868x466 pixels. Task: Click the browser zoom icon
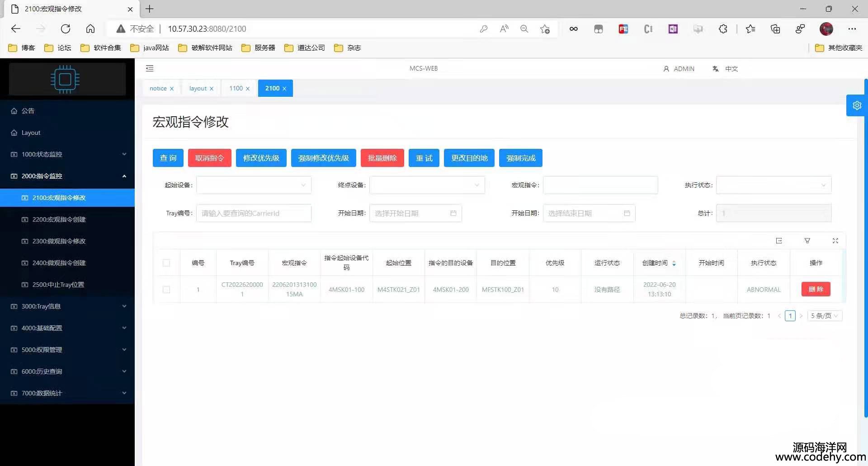(x=524, y=29)
